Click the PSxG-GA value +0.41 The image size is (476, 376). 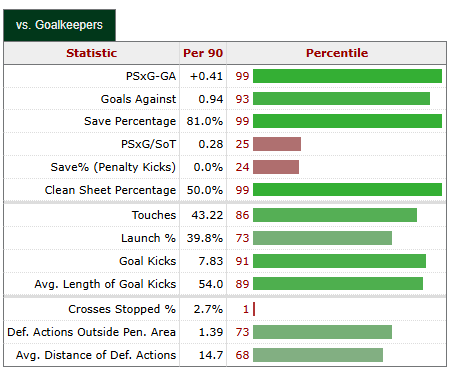point(206,76)
